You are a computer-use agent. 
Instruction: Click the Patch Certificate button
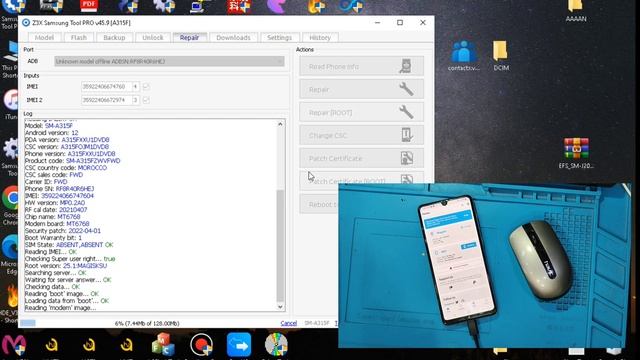[361, 158]
